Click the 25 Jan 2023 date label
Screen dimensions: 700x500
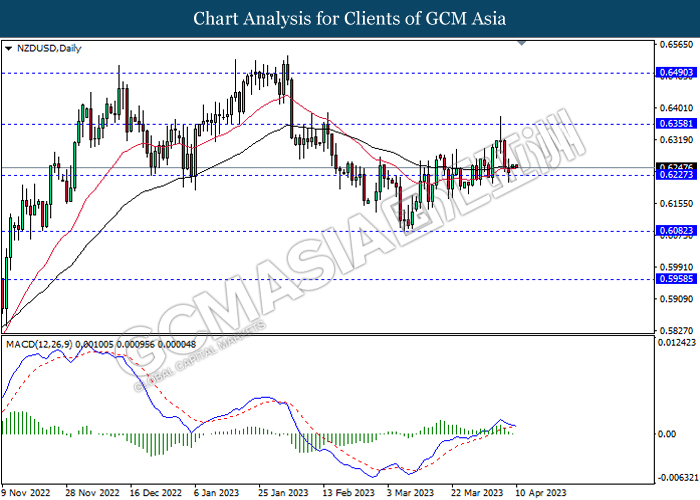[283, 493]
